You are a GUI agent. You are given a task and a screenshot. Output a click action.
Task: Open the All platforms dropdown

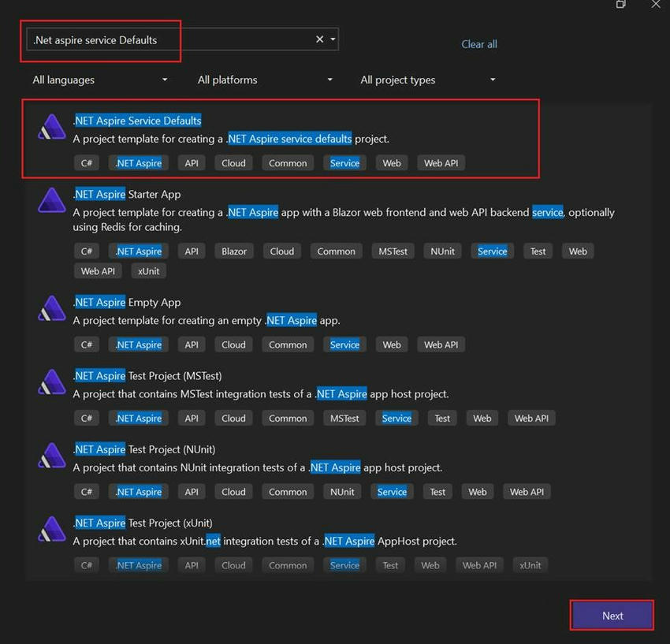pos(266,80)
